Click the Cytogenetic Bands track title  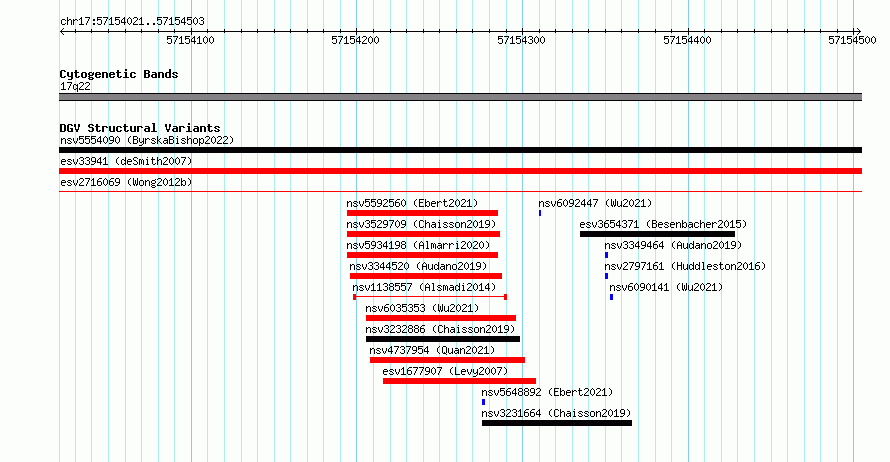point(119,74)
